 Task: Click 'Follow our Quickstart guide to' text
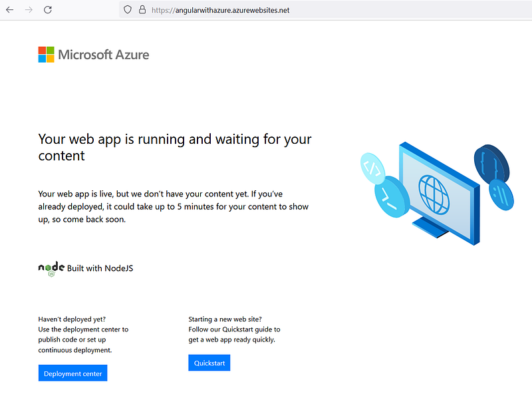point(235,329)
